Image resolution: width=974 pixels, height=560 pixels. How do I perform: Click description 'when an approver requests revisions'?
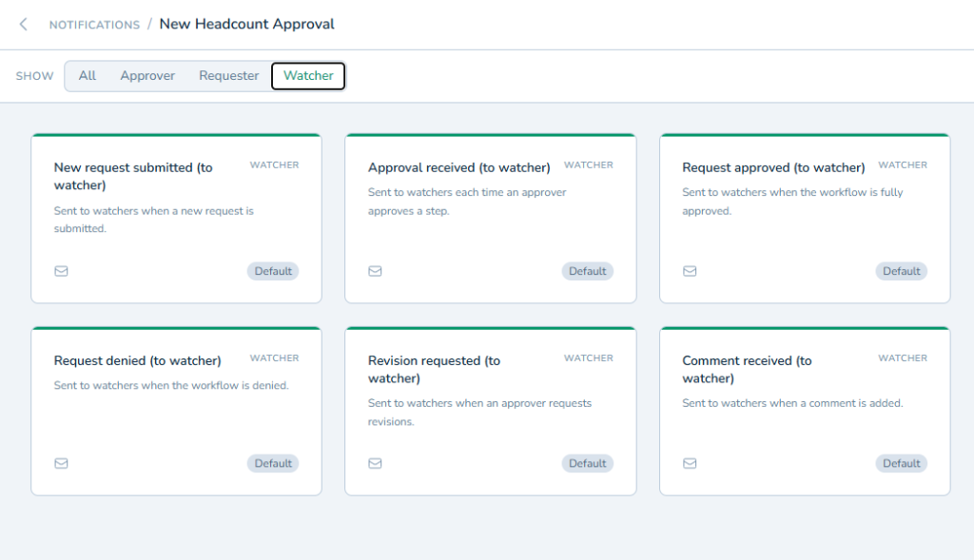479,413
